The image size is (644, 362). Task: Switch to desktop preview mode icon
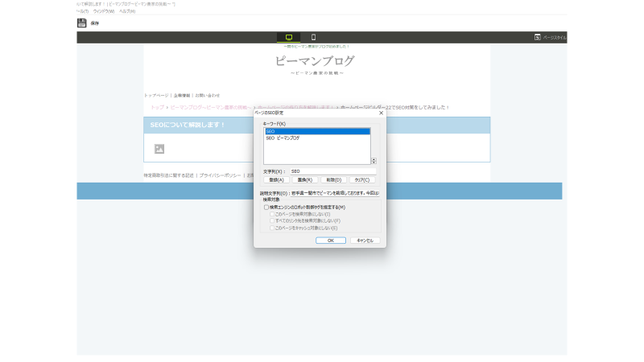pyautogui.click(x=288, y=37)
